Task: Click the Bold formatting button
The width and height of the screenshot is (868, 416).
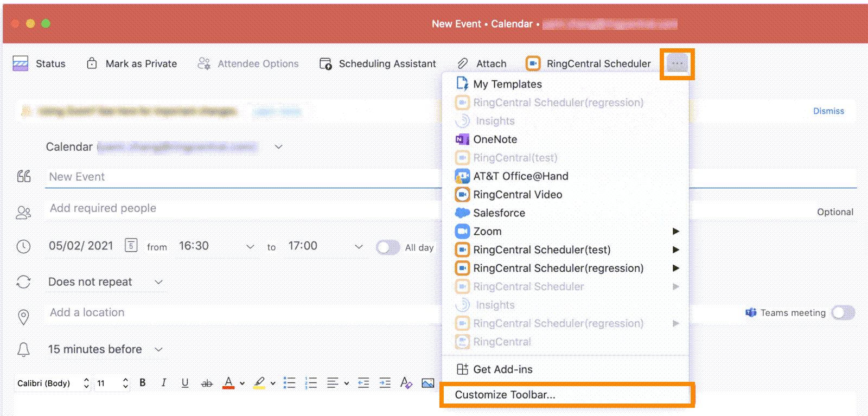Action: pyautogui.click(x=143, y=383)
